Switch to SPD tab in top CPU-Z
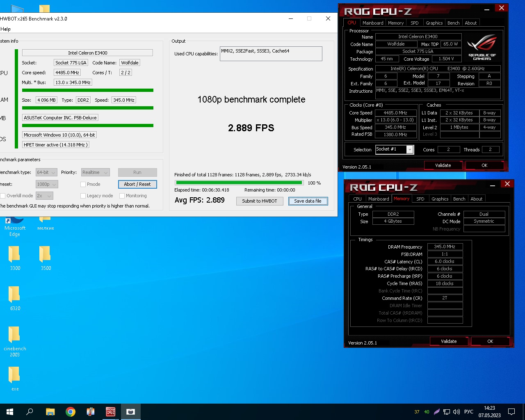525x420 pixels. tap(415, 23)
